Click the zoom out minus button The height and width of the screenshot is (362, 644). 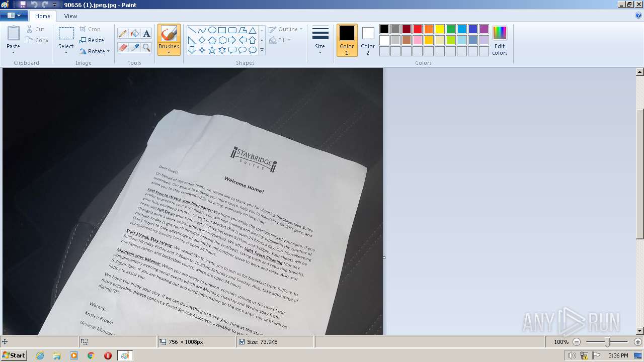[577, 342]
